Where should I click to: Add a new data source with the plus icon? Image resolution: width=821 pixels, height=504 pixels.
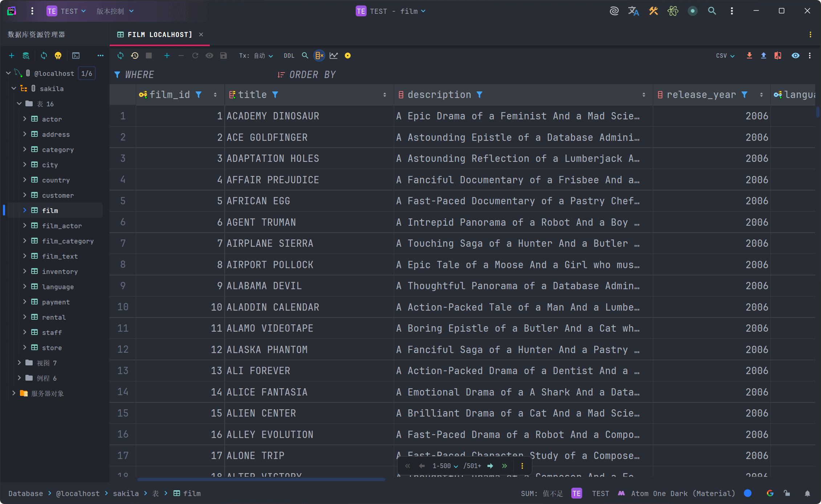click(x=12, y=56)
